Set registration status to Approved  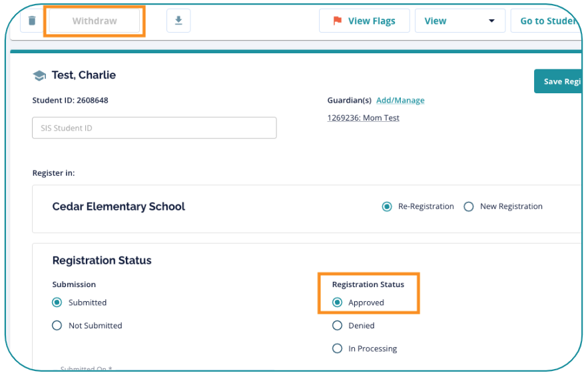coord(338,302)
